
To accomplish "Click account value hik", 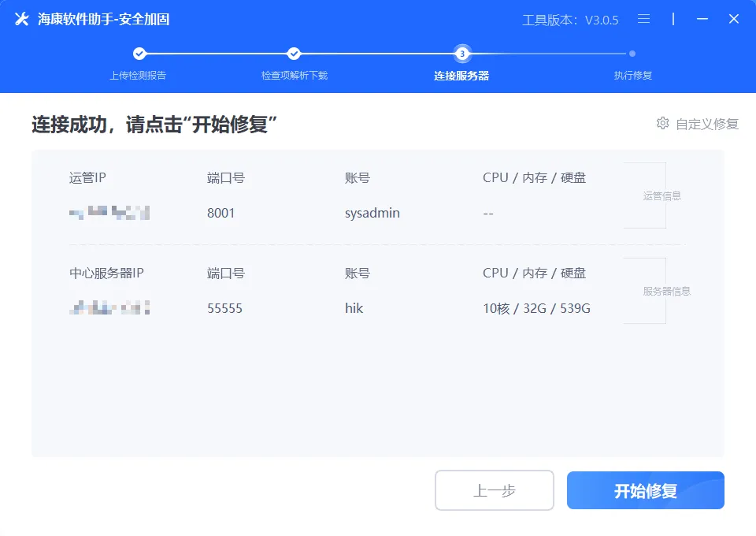I will (354, 308).
